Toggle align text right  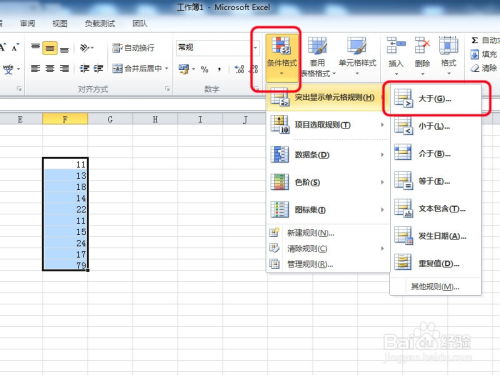point(64,69)
